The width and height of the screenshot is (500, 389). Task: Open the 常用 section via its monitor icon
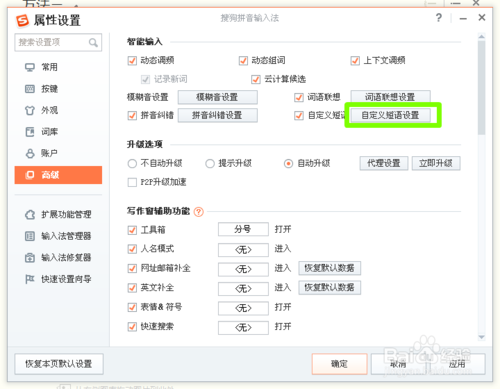tap(30, 67)
